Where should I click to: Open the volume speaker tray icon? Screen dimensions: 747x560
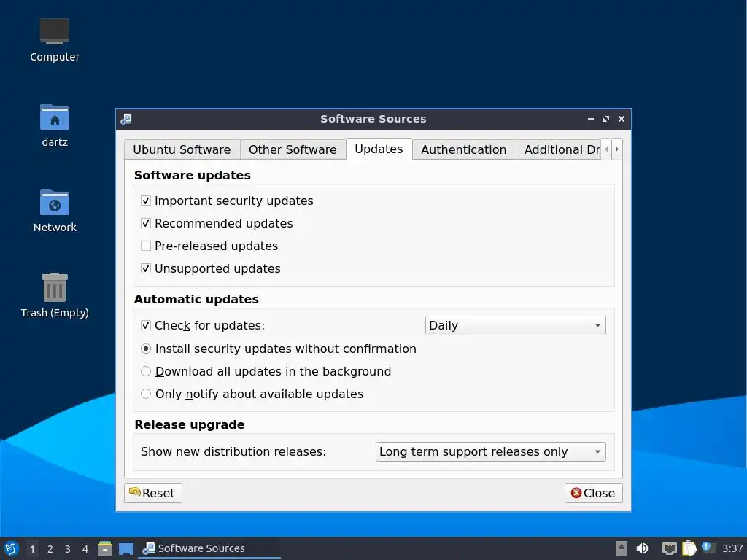(642, 548)
